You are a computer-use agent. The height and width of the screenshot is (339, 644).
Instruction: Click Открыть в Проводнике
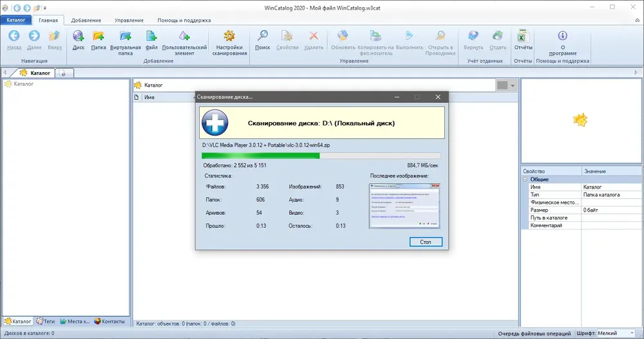(440, 42)
